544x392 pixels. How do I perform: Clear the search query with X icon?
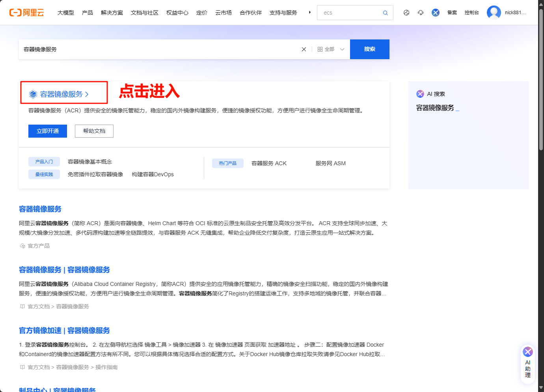[x=304, y=49]
